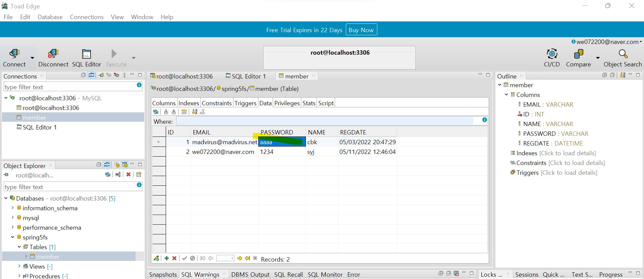
Task: Click the data filter funnel icon
Action: (202, 112)
